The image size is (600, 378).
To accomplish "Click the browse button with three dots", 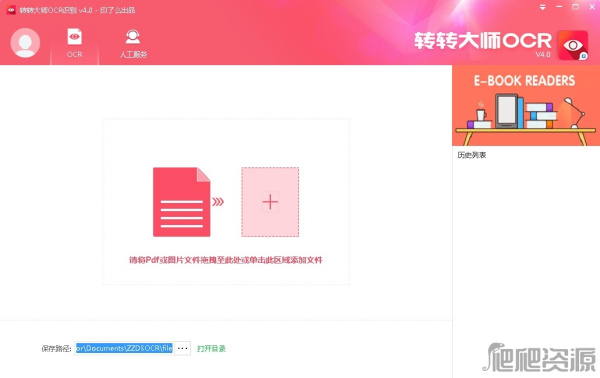I will click(x=183, y=348).
